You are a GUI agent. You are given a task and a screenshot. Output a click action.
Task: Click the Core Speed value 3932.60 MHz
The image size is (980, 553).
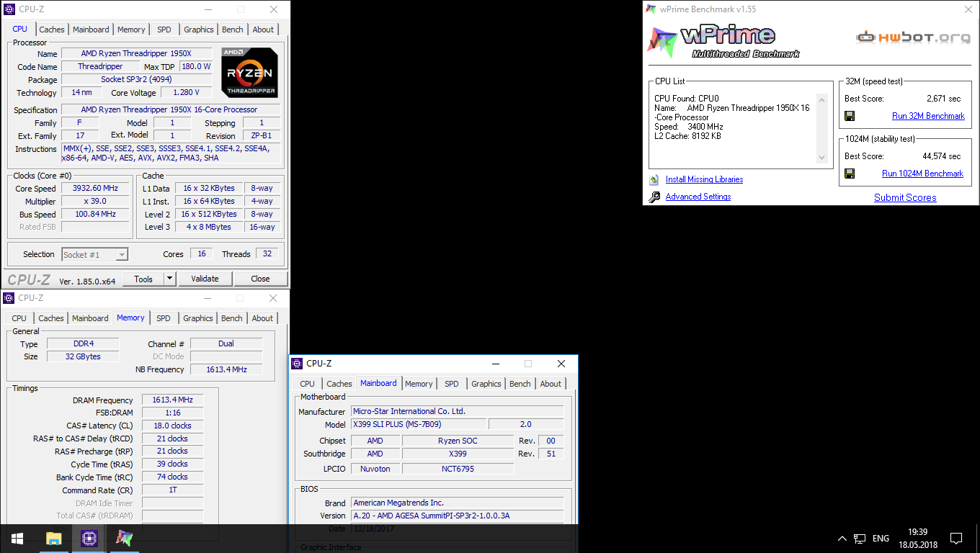point(97,188)
